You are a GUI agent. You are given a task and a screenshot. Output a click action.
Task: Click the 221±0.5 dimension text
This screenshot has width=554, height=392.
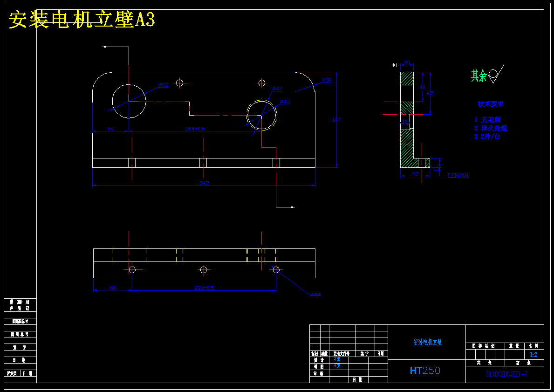pos(204,288)
